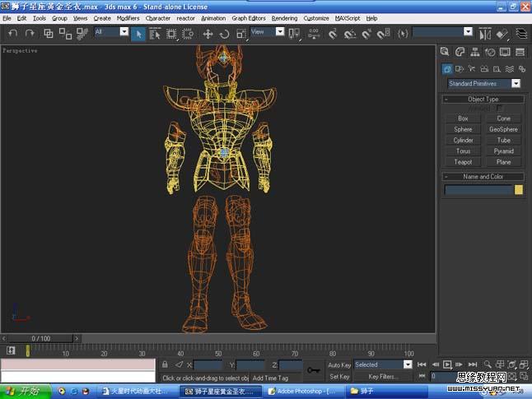This screenshot has width=532, height=399.
Task: Select the Rotate tool
Action: [x=224, y=34]
